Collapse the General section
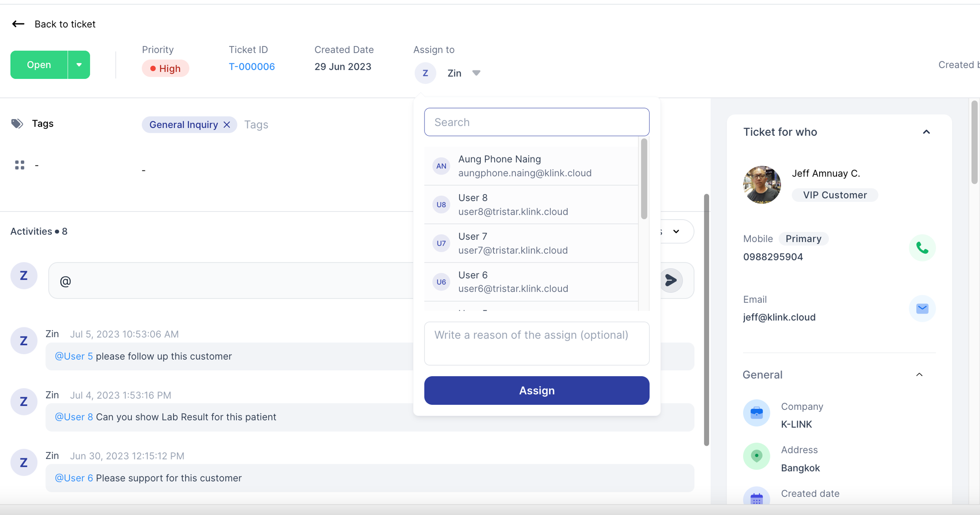 (919, 375)
